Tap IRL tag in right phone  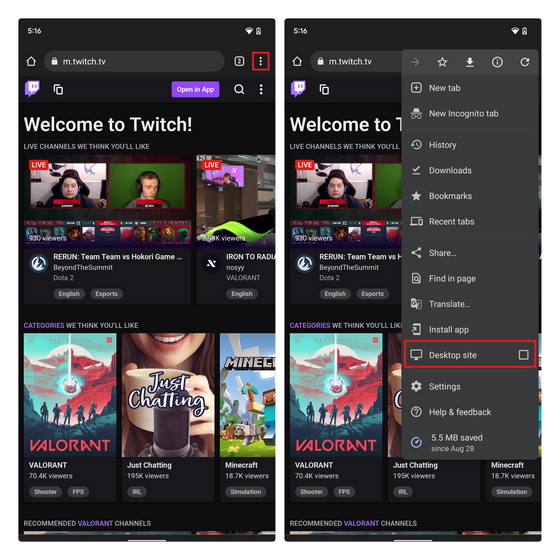click(403, 492)
